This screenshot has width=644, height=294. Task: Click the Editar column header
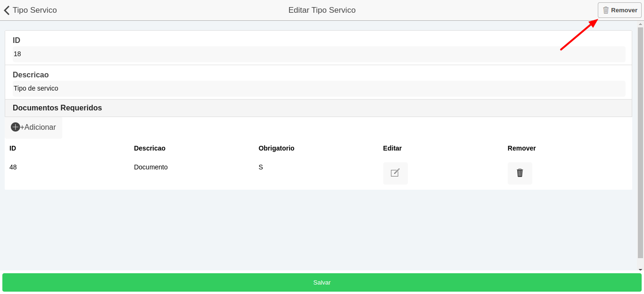pos(392,148)
